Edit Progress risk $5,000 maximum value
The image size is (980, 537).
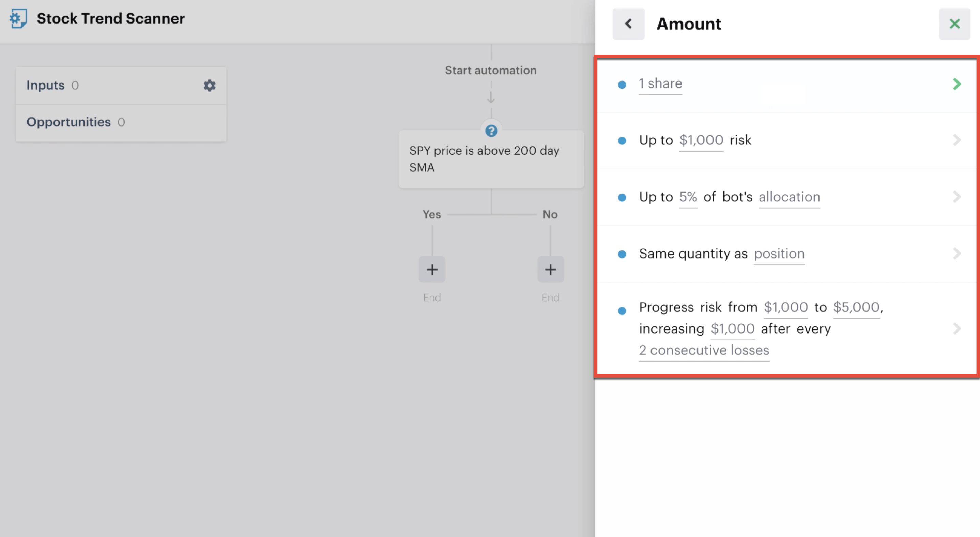tap(856, 307)
